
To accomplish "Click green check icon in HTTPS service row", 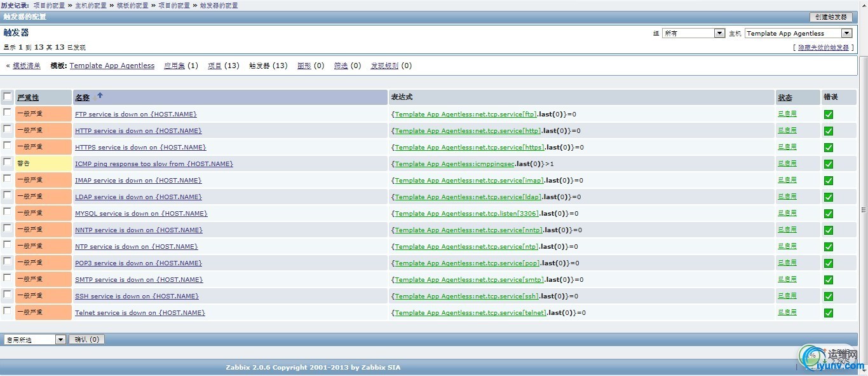I will (828, 148).
